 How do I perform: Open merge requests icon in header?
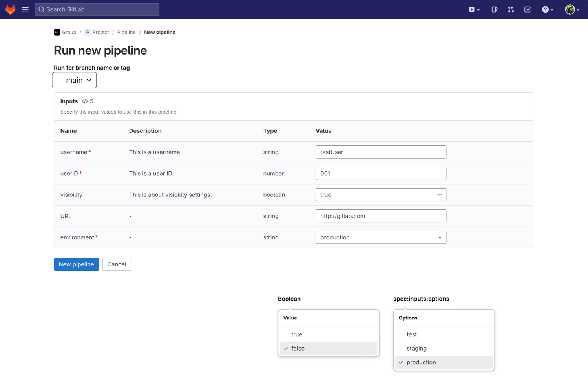511,9
